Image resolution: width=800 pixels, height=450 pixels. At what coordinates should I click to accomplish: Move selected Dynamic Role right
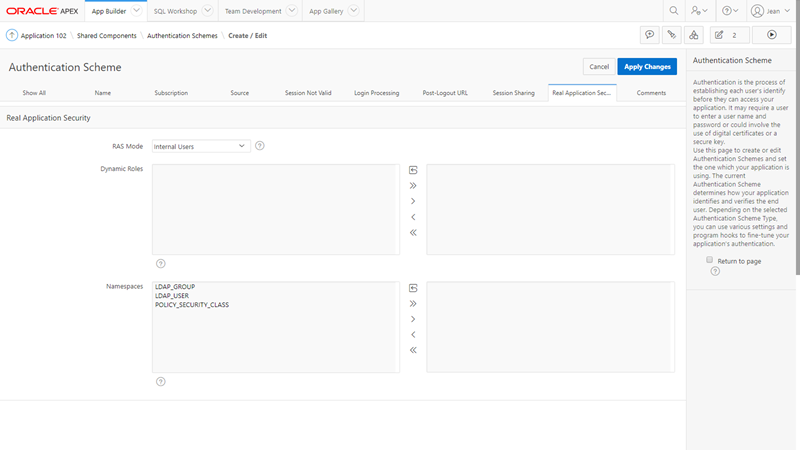tap(413, 201)
